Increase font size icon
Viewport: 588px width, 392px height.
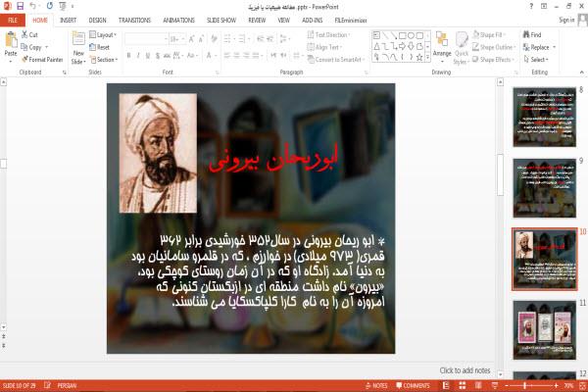click(191, 39)
